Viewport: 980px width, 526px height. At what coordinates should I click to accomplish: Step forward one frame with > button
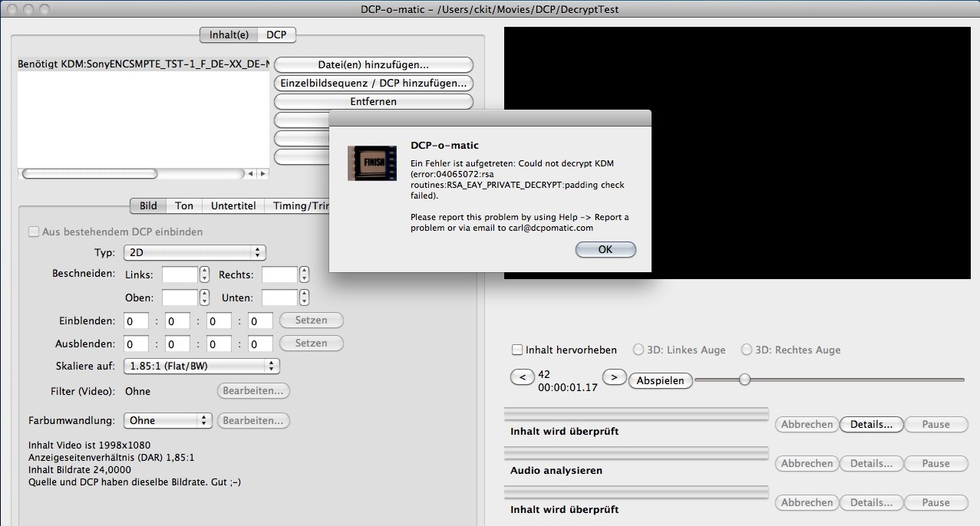pyautogui.click(x=615, y=377)
